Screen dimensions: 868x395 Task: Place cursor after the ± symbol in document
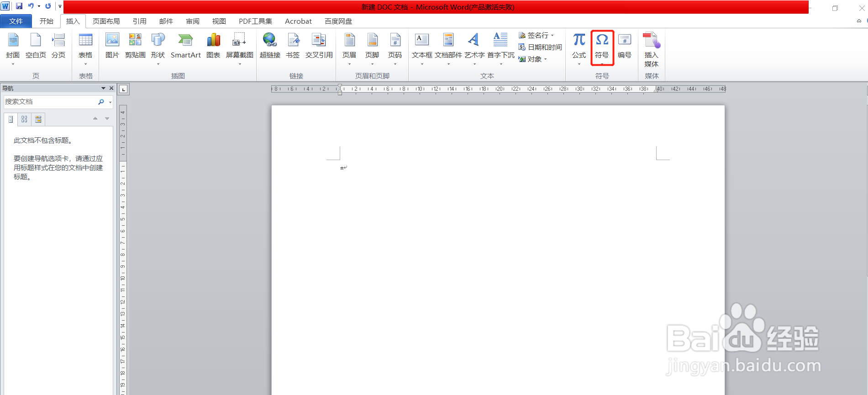point(344,168)
